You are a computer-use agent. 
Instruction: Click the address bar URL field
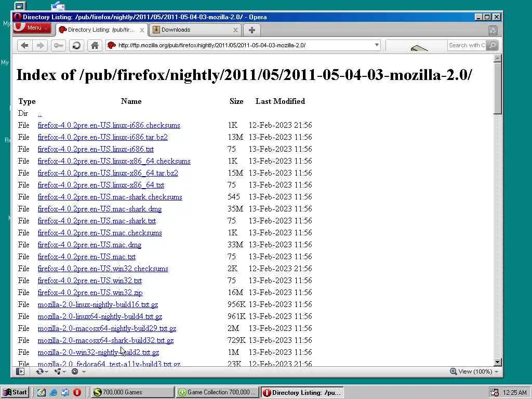(x=244, y=45)
